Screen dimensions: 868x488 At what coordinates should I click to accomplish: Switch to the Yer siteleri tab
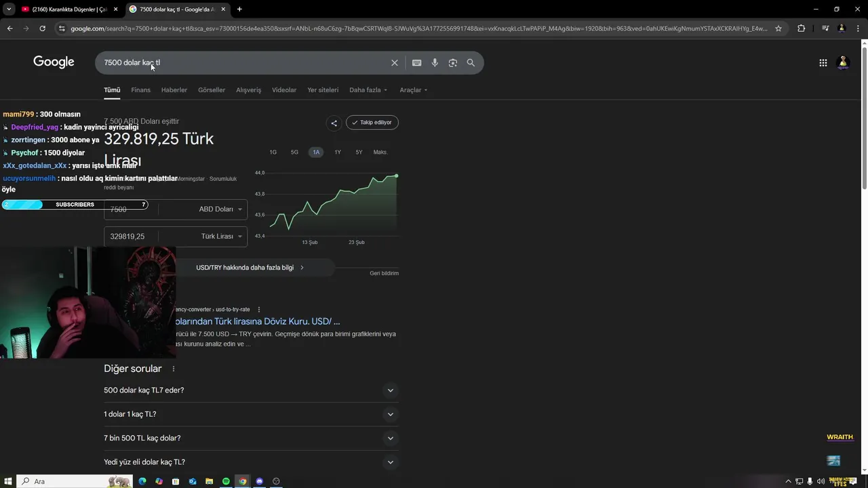323,90
